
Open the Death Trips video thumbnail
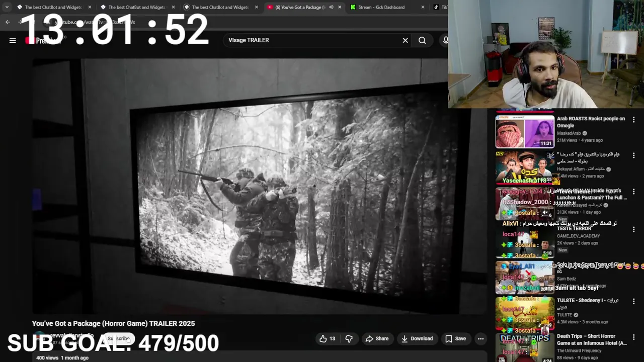525,347
